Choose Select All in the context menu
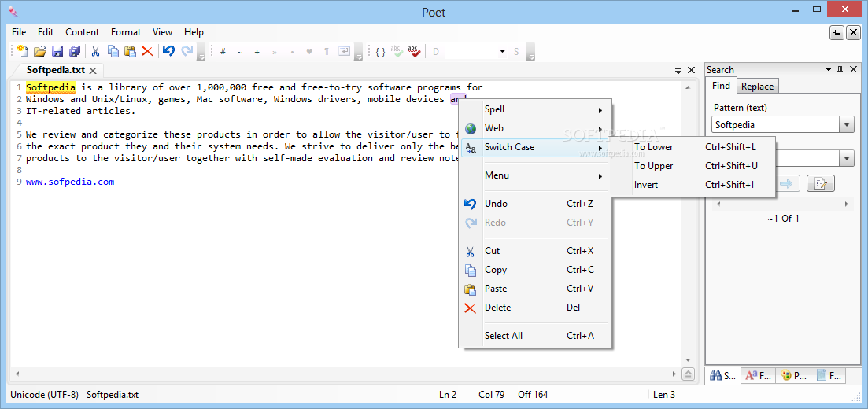 click(535, 336)
